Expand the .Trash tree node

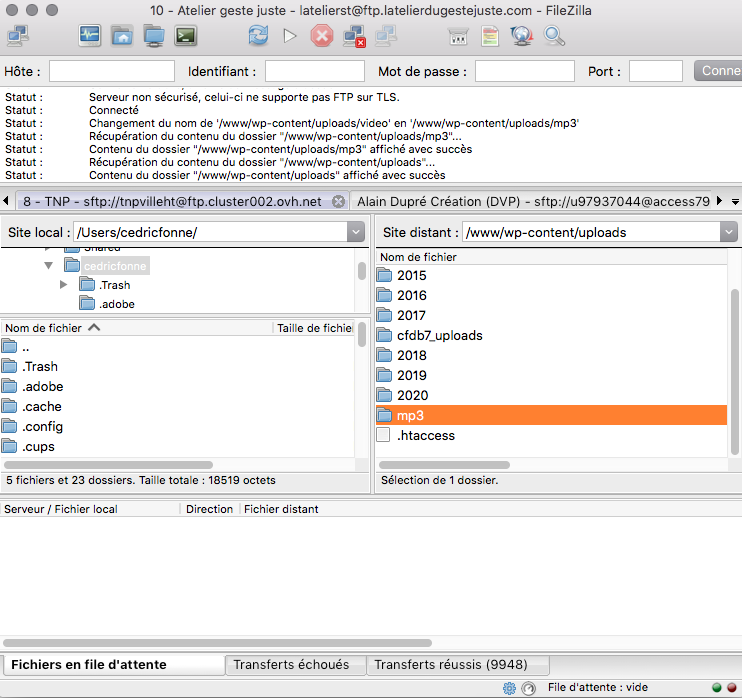(x=63, y=285)
